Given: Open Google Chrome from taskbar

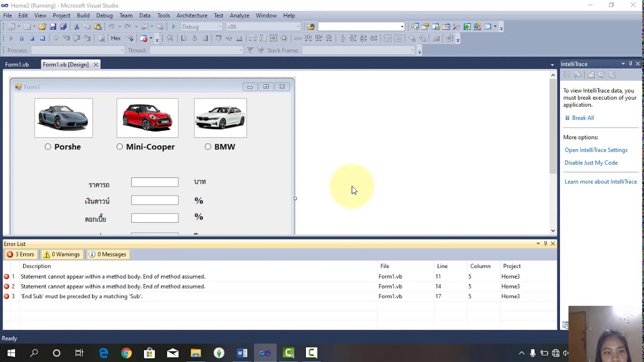Looking at the screenshot, I should pos(126,353).
